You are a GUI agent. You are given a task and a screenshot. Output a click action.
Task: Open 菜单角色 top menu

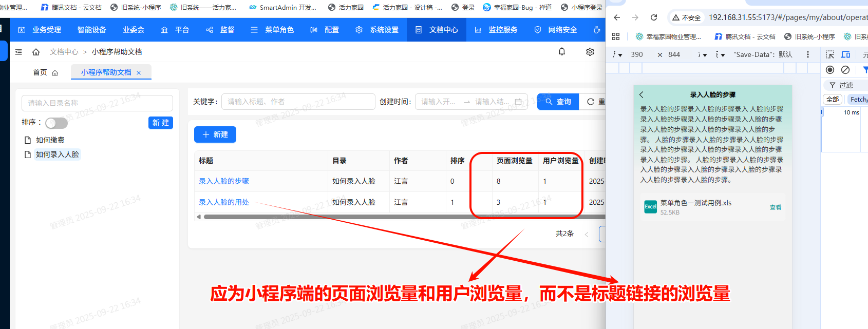click(273, 30)
